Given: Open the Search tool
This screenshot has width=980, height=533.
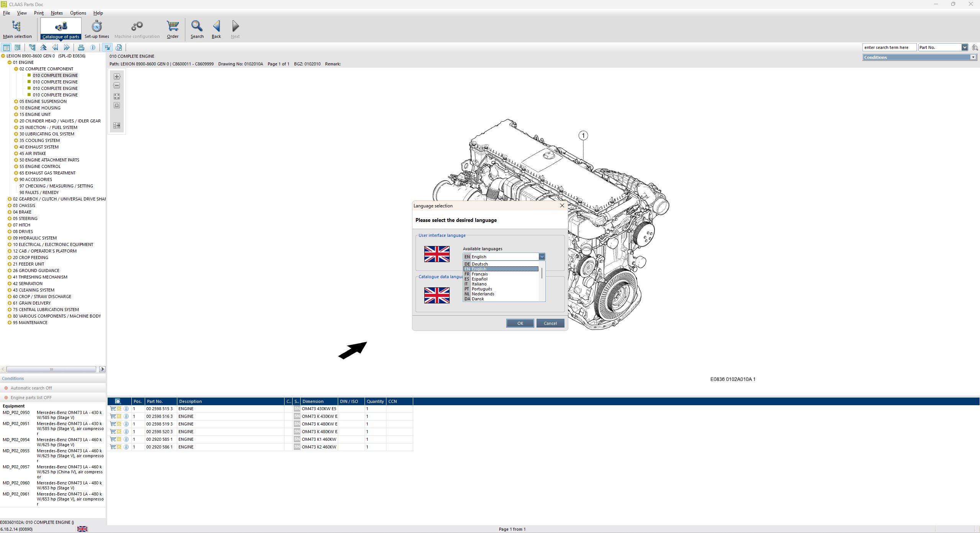Looking at the screenshot, I should (197, 29).
